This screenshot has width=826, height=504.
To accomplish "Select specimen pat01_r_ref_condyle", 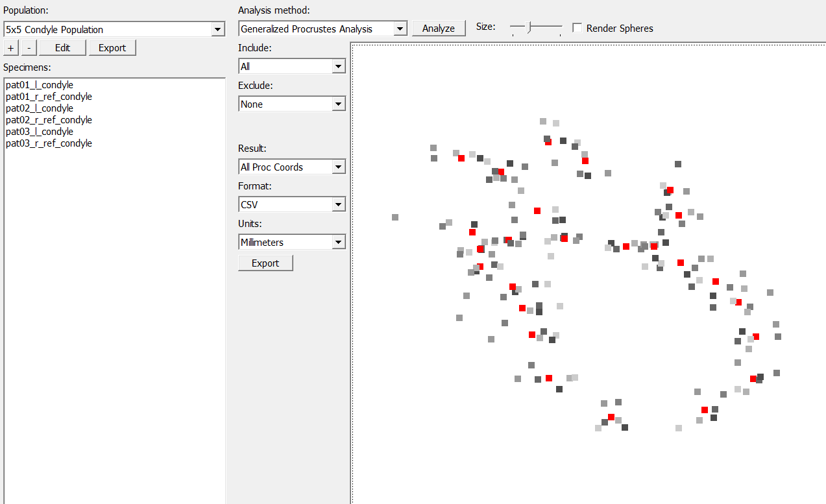I will (x=49, y=97).
